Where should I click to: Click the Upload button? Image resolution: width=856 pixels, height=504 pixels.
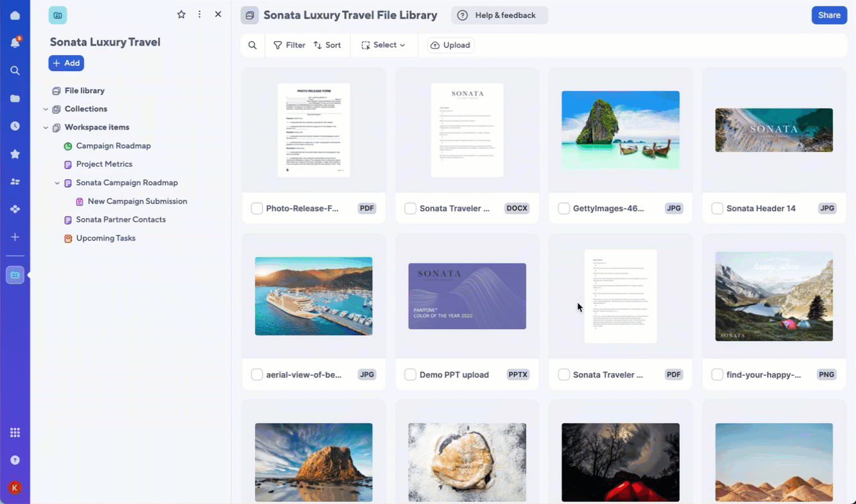point(450,45)
